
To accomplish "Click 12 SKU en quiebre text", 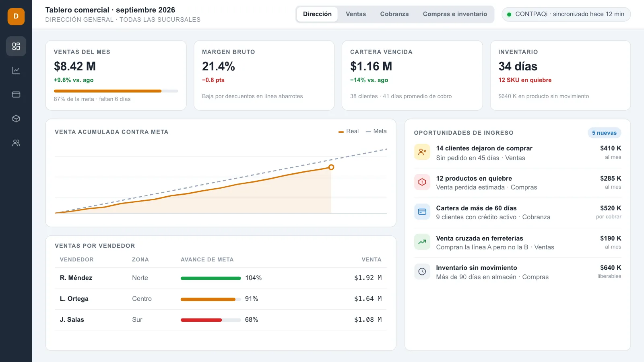I will tap(525, 80).
